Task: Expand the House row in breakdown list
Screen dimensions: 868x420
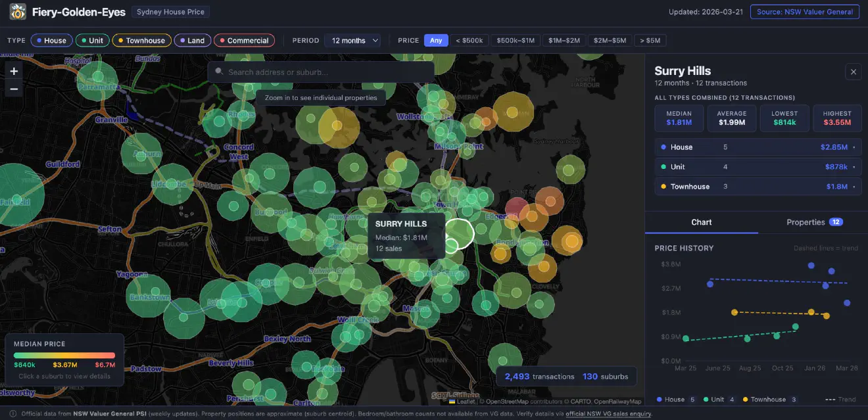Action: (x=758, y=147)
